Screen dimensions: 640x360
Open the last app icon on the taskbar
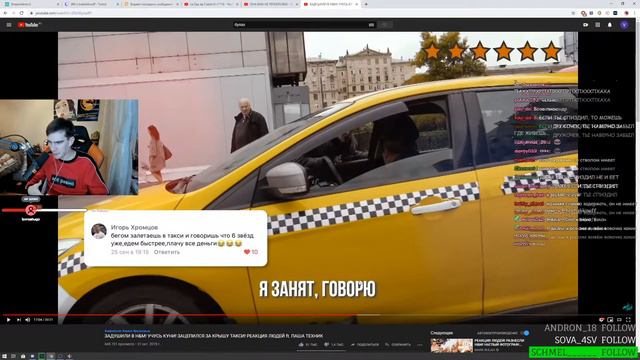pyautogui.click(x=69, y=356)
